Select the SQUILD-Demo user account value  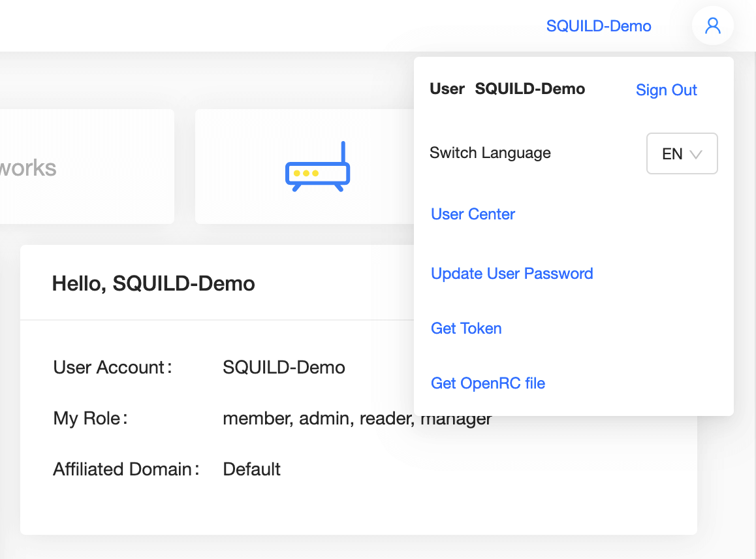283,368
